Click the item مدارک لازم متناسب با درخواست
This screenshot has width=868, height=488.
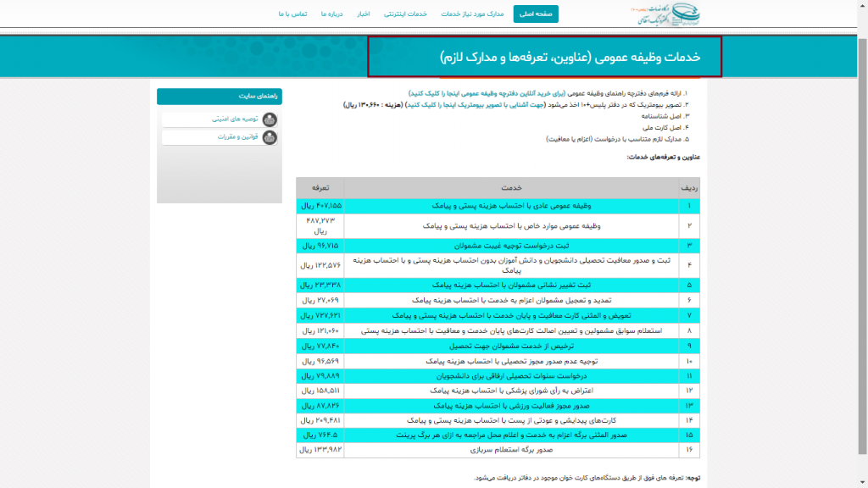(x=617, y=140)
